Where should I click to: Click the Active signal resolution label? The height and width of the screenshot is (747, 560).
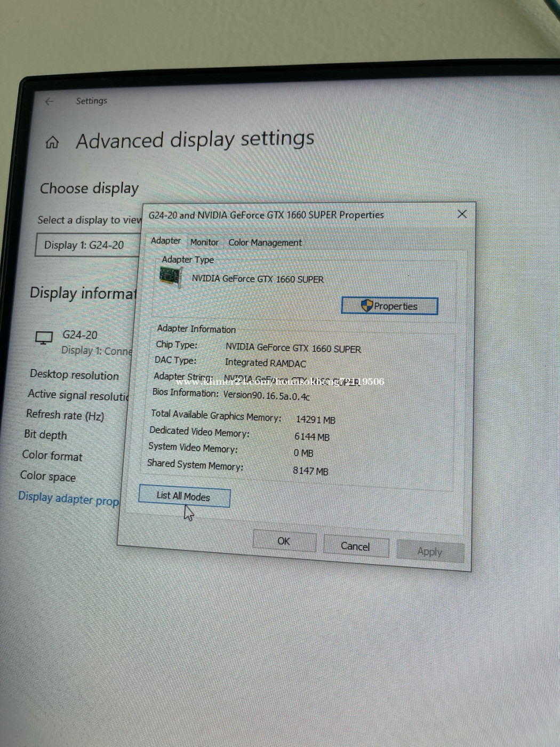pyautogui.click(x=78, y=395)
